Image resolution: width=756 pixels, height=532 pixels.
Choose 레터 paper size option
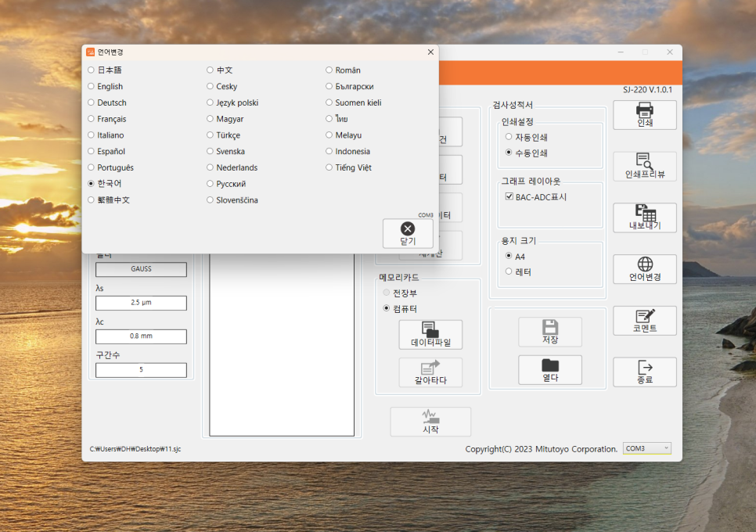pyautogui.click(x=509, y=271)
